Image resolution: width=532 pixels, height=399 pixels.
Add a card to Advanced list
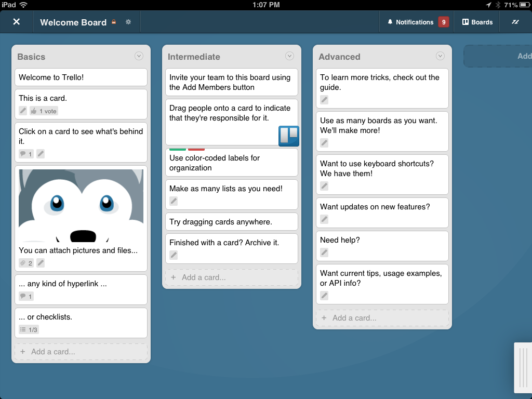click(x=382, y=318)
